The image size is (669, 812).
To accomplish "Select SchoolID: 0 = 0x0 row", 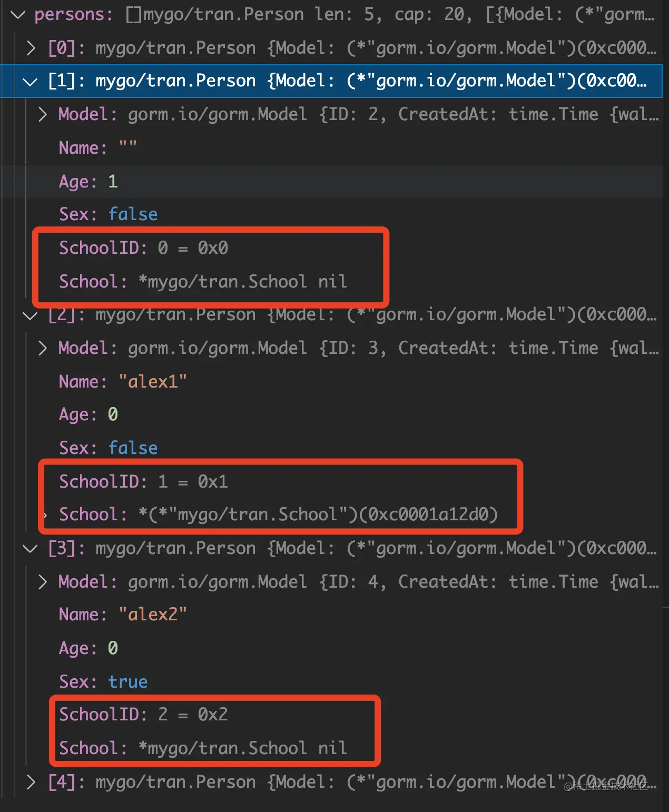I will point(332,247).
